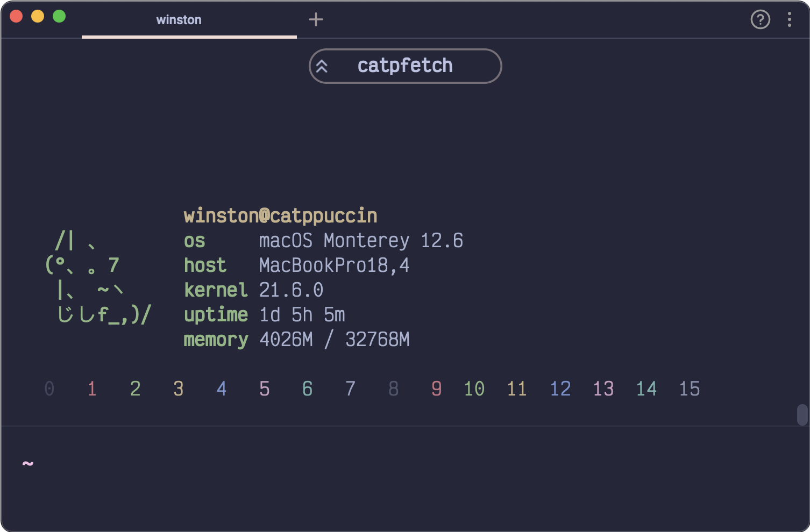Click the ASCII cat art
The height and width of the screenshot is (532, 810).
click(x=98, y=278)
